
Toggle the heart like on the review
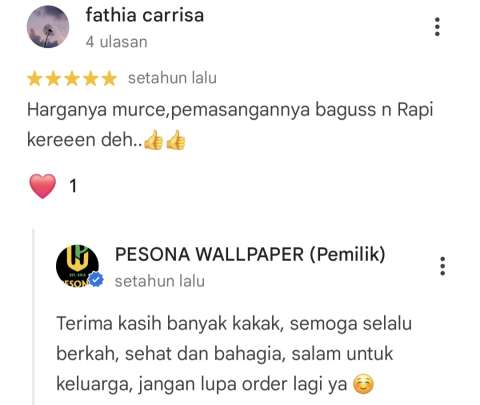tap(43, 186)
